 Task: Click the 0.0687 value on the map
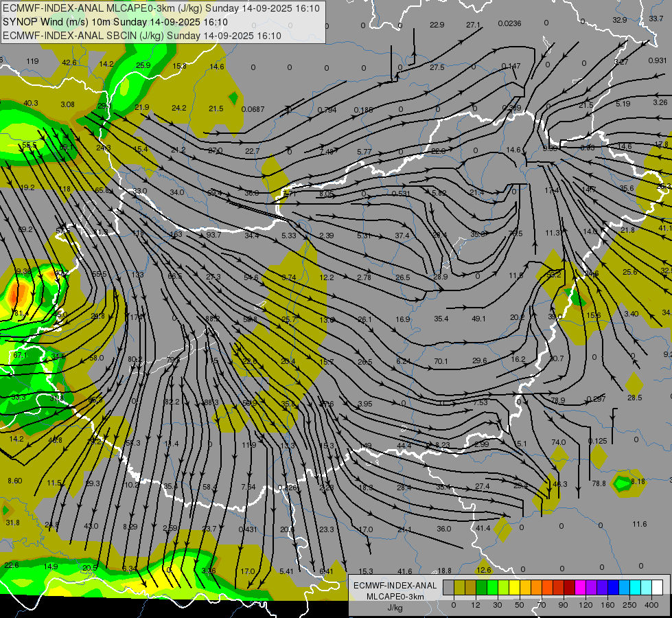coord(253,109)
